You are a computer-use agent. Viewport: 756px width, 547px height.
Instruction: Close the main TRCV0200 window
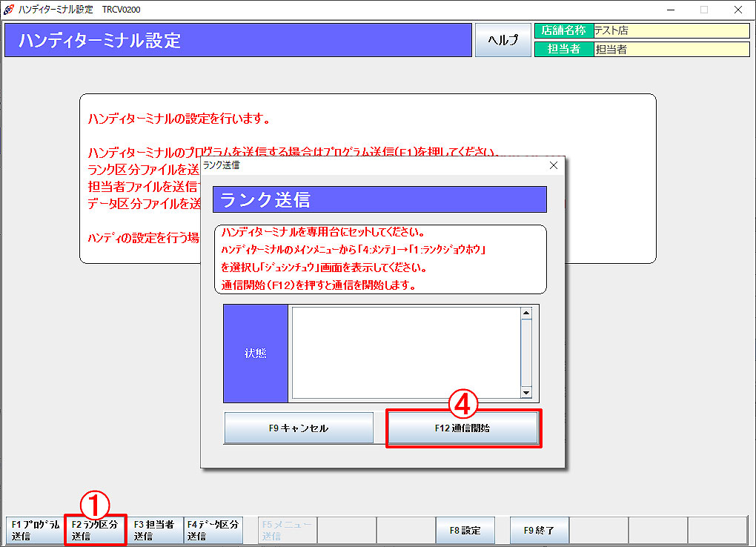pyautogui.click(x=738, y=10)
